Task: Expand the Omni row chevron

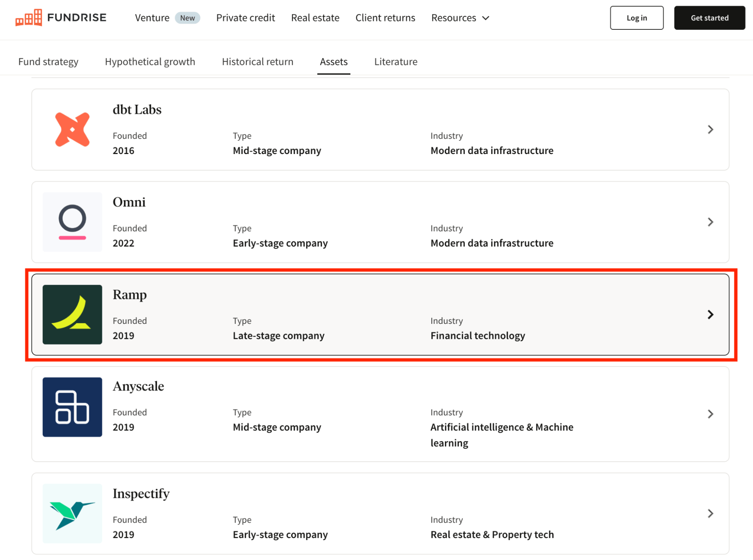Action: point(710,222)
